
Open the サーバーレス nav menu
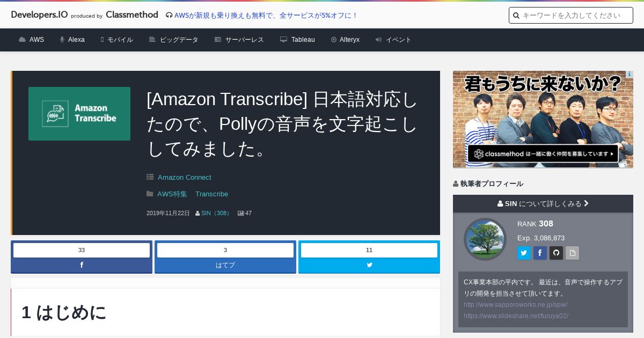point(239,40)
